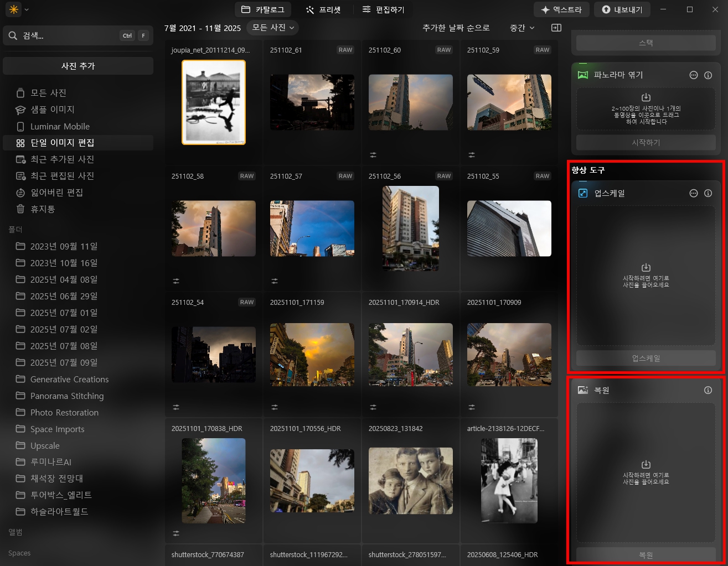This screenshot has height=566, width=728.
Task: Click the info icon for 복원 panel
Action: (x=708, y=390)
